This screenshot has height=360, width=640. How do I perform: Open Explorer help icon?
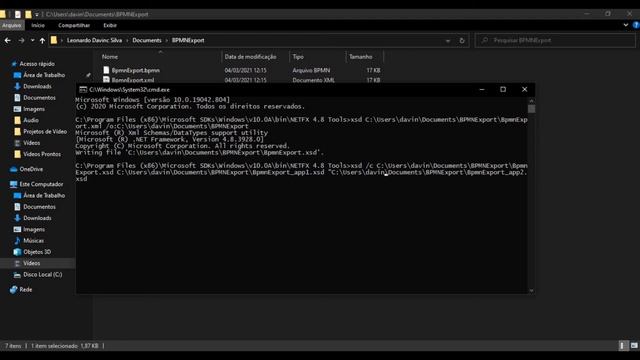(636, 25)
